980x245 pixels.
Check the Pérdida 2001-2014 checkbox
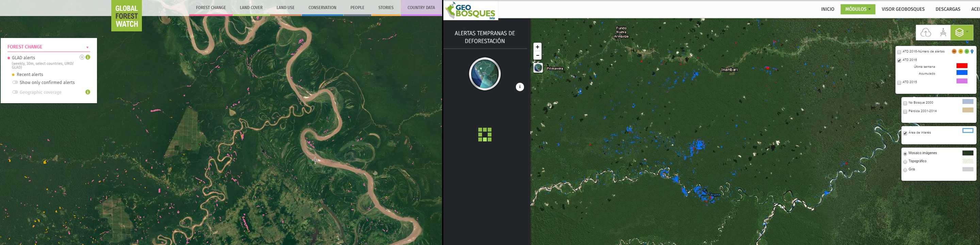[905, 112]
